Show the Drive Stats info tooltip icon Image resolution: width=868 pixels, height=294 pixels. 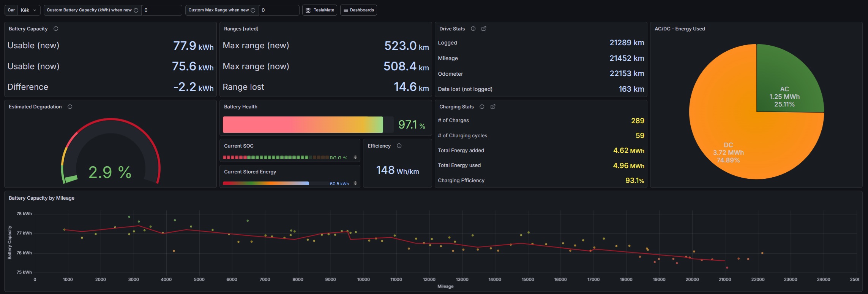(x=473, y=29)
